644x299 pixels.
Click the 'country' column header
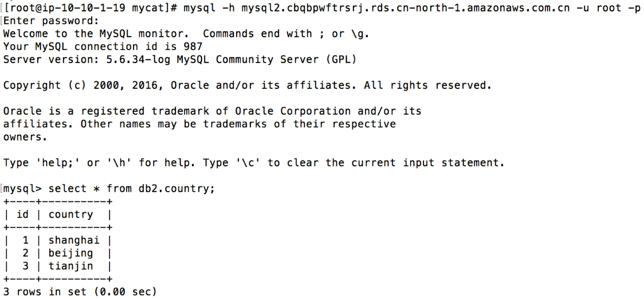tap(70, 215)
